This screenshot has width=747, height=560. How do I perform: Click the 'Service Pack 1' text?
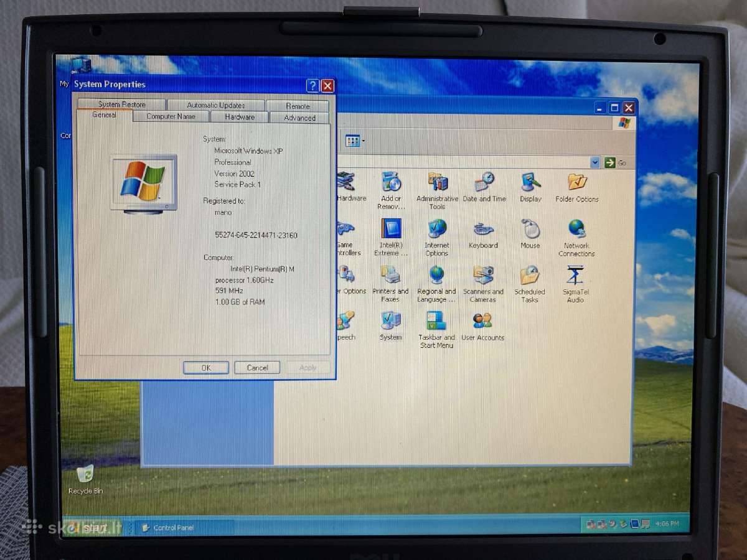pos(238,185)
